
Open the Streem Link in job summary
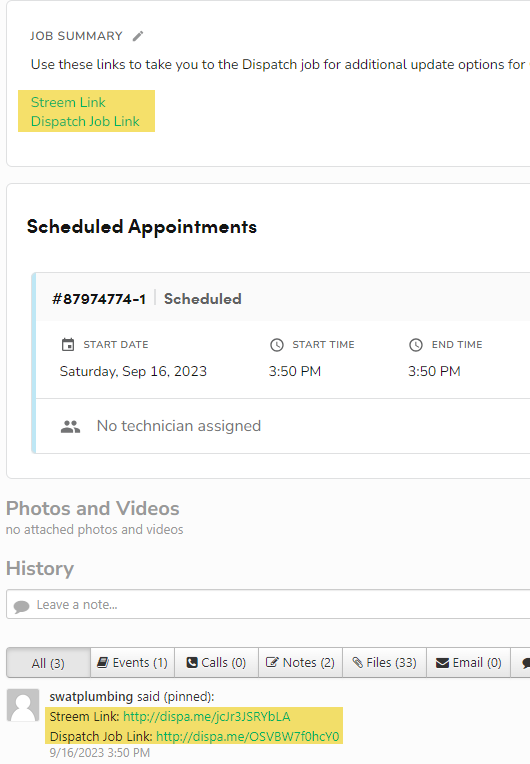68,102
